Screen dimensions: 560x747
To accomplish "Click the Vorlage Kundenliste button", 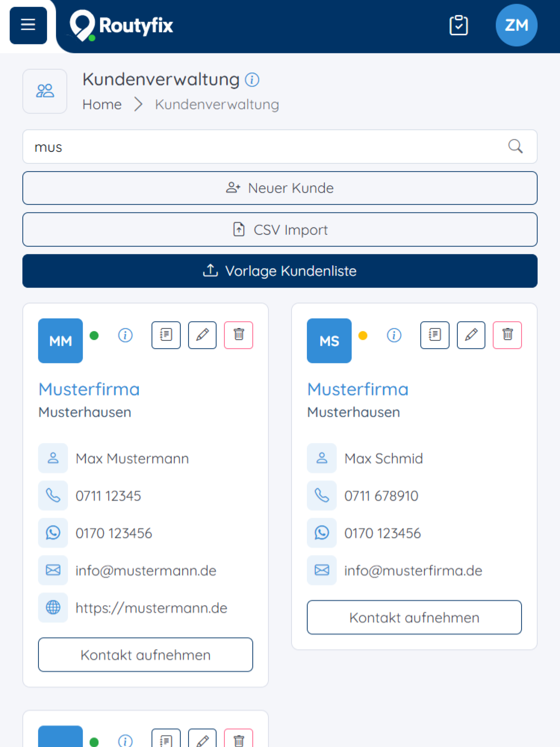I will point(280,271).
